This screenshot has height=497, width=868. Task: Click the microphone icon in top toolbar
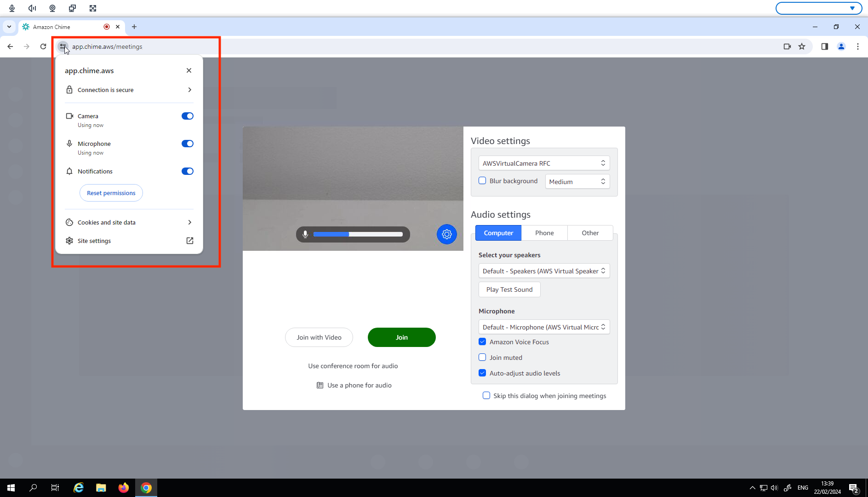(x=11, y=8)
